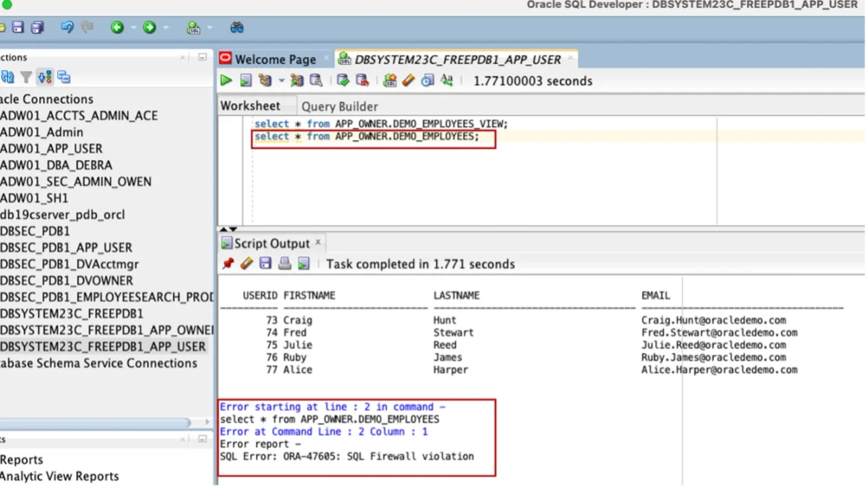Viewport: 868px width, 488px height.
Task: Click the Craig.Hunt@oracledemo.com email cell
Action: pyautogui.click(x=713, y=320)
